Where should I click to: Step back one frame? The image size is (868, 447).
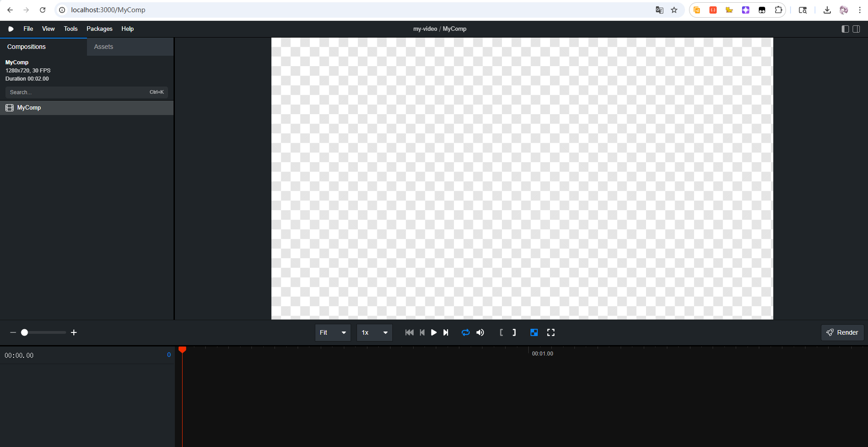[422, 332]
